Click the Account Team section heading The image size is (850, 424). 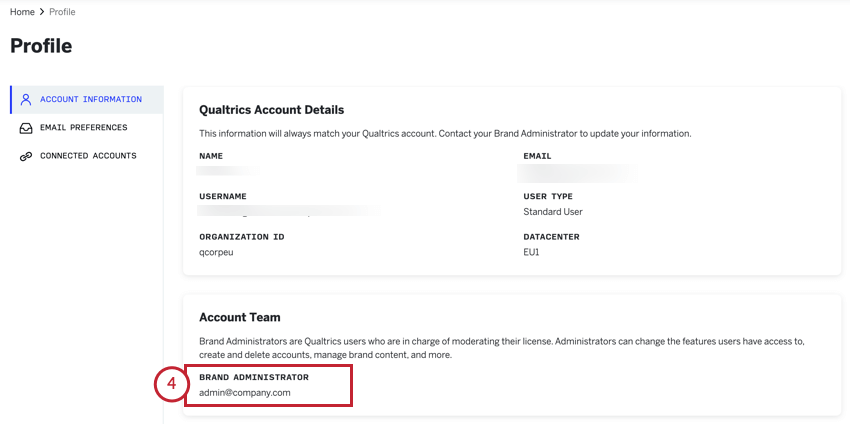[239, 317]
